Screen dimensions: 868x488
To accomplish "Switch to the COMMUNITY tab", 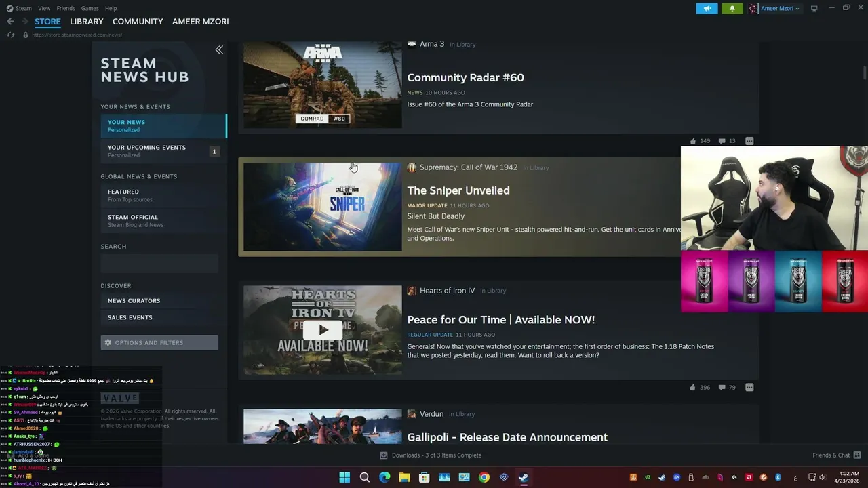I will click(x=138, y=22).
